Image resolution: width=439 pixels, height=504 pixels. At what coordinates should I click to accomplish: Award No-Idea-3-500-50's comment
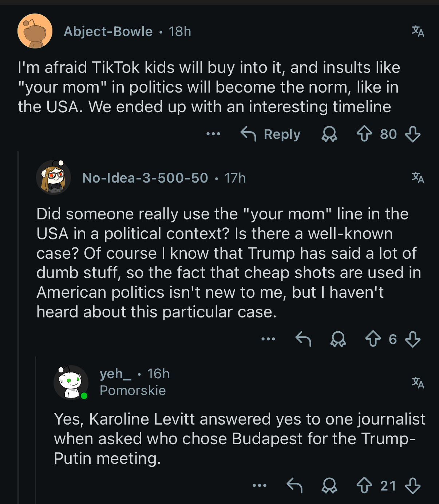click(x=338, y=339)
